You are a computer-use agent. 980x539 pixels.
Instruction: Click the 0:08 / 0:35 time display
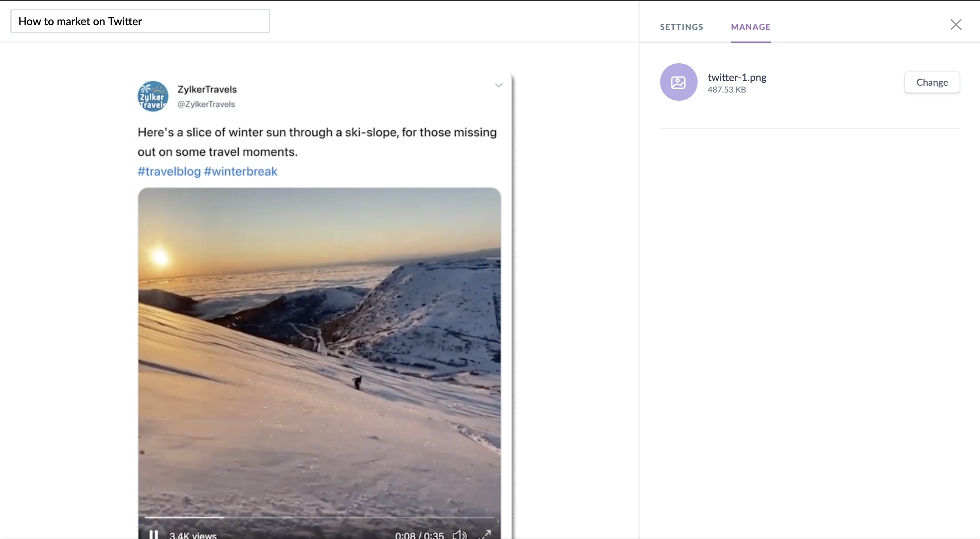pyautogui.click(x=419, y=535)
